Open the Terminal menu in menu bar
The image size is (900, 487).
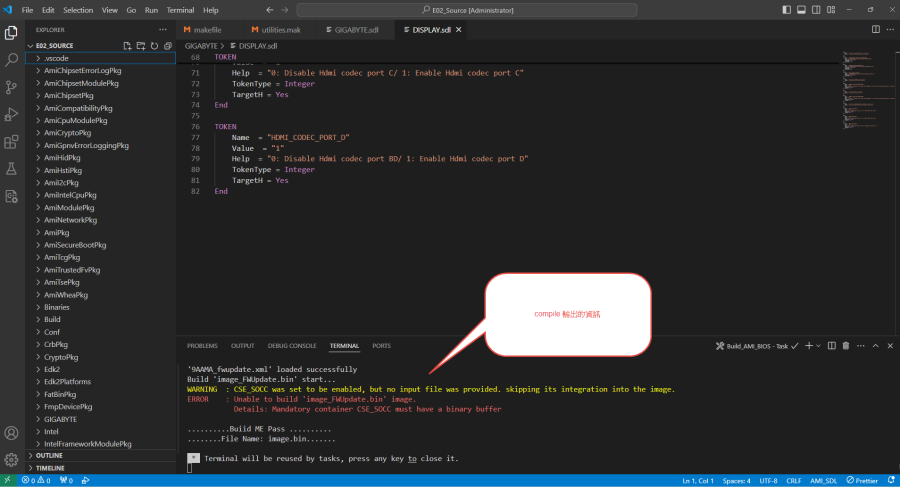[x=180, y=9]
